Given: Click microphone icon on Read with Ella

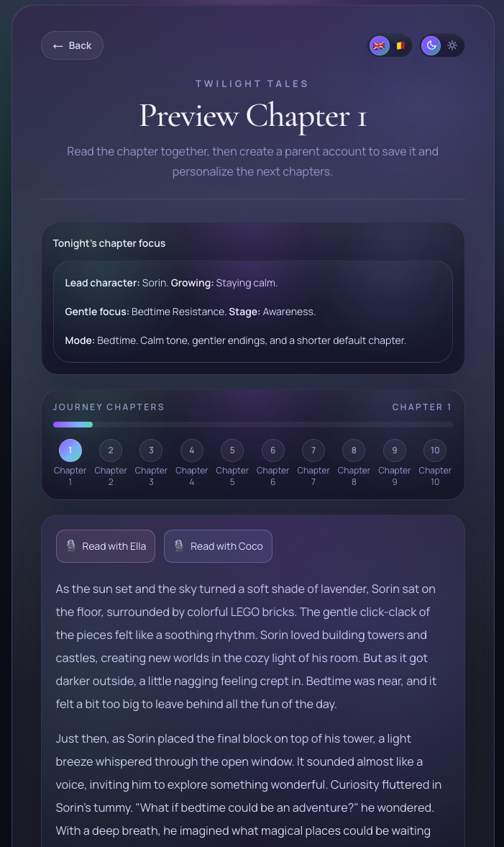Looking at the screenshot, I should [x=70, y=545].
